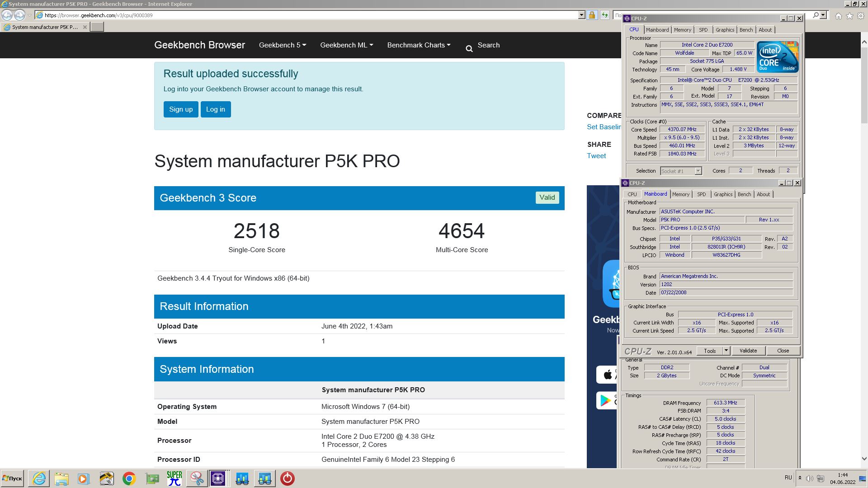Click the IE search magnifier icon
Viewport: 868px width, 488px height.
coord(816,15)
